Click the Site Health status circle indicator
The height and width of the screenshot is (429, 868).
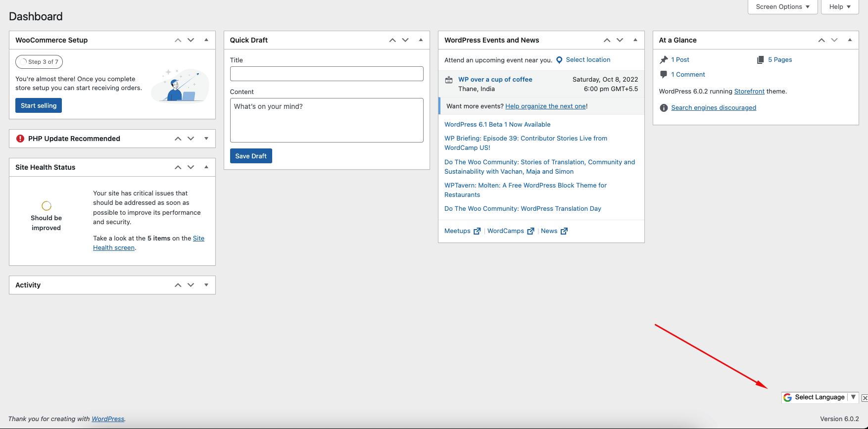(x=47, y=206)
